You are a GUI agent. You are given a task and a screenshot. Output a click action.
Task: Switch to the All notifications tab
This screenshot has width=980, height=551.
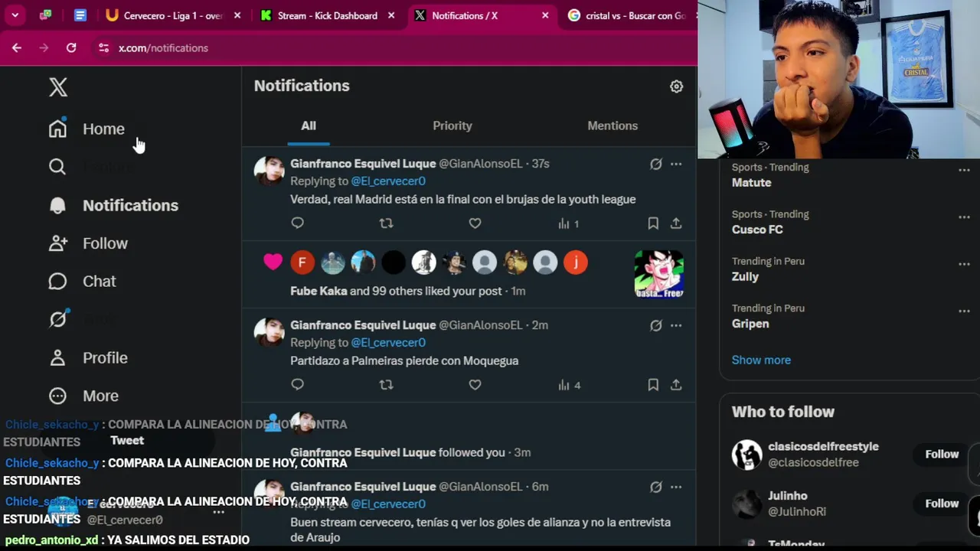309,126
